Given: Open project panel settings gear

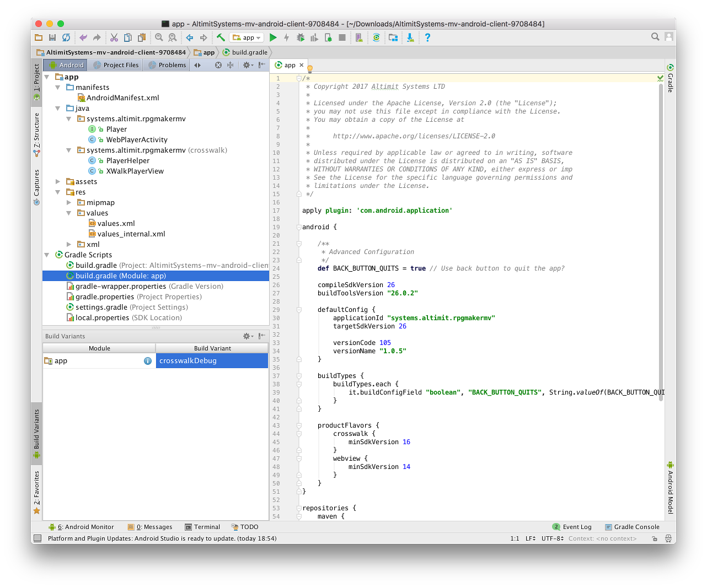Looking at the screenshot, I should pos(248,65).
